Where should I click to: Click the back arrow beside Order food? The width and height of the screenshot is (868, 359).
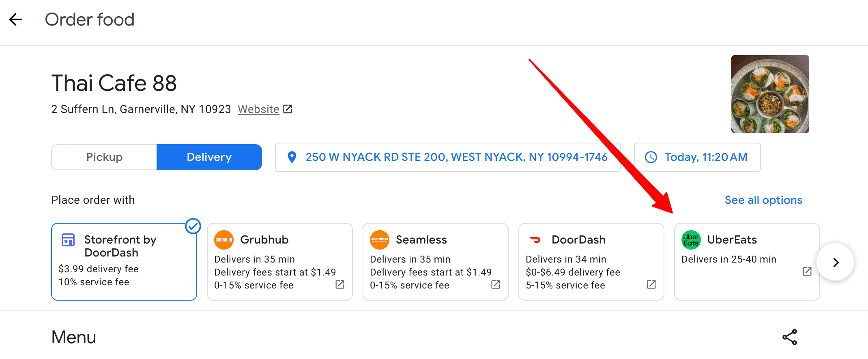coord(15,19)
